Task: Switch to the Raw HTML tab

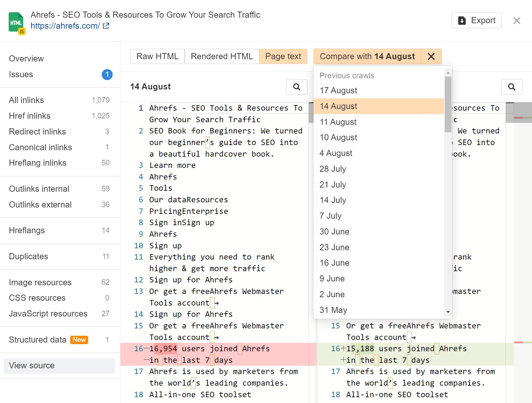Action: coord(157,57)
